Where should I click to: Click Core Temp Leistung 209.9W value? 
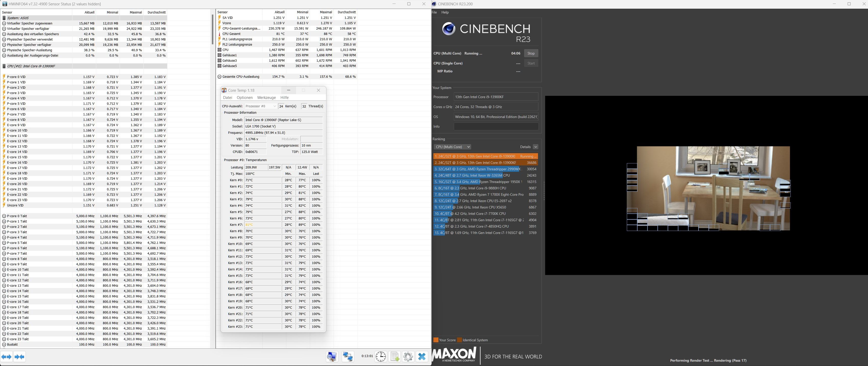point(255,167)
